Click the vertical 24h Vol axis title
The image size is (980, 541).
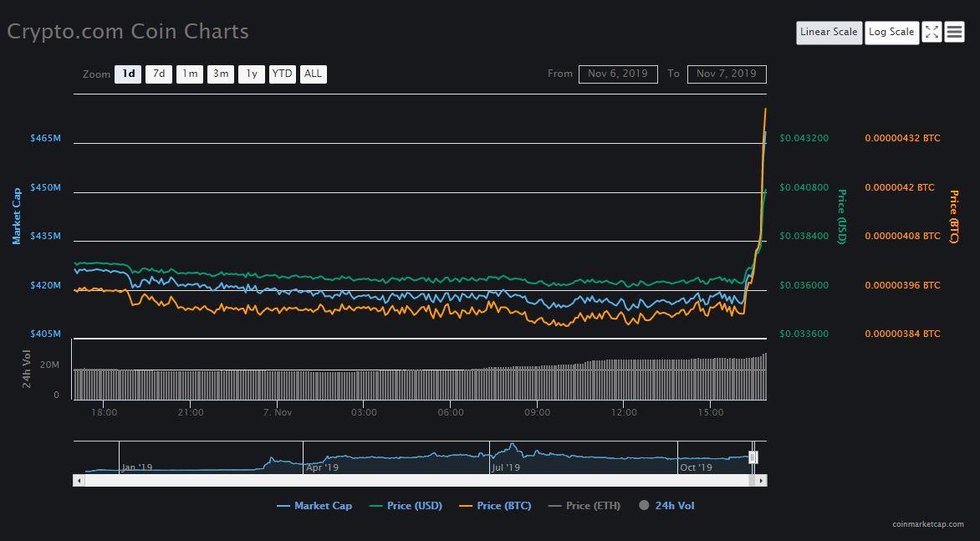27,369
